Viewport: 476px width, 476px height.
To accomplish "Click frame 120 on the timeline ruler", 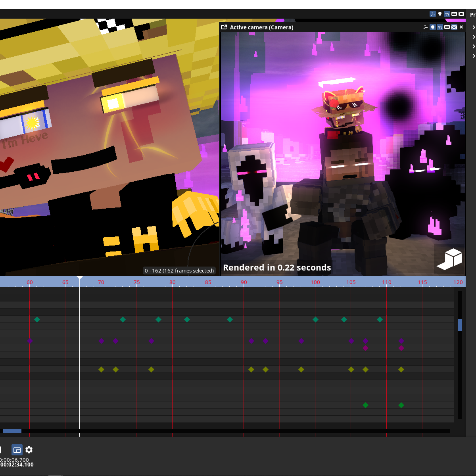I will [458, 282].
